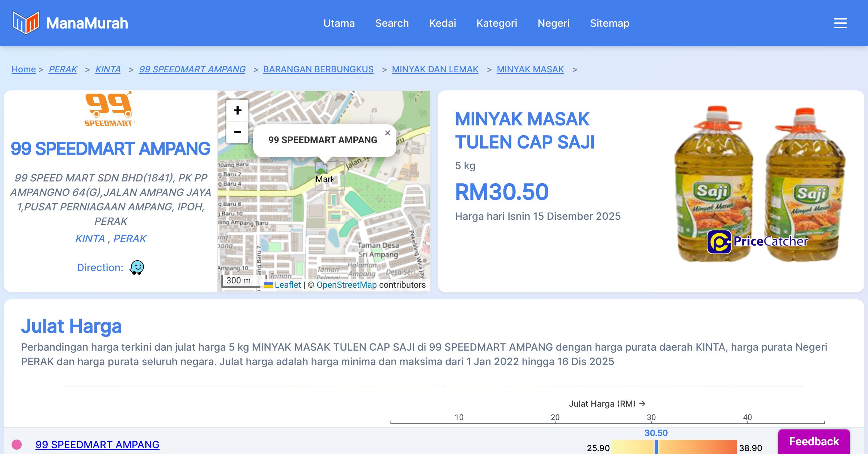Zoom in on the map

(237, 110)
